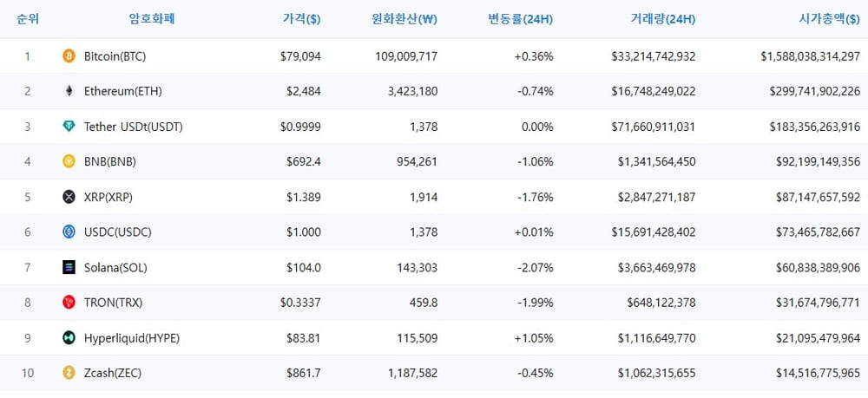Sort by the 거래량(24H) column header
Viewport: 868px width, 398px height.
[x=662, y=19]
